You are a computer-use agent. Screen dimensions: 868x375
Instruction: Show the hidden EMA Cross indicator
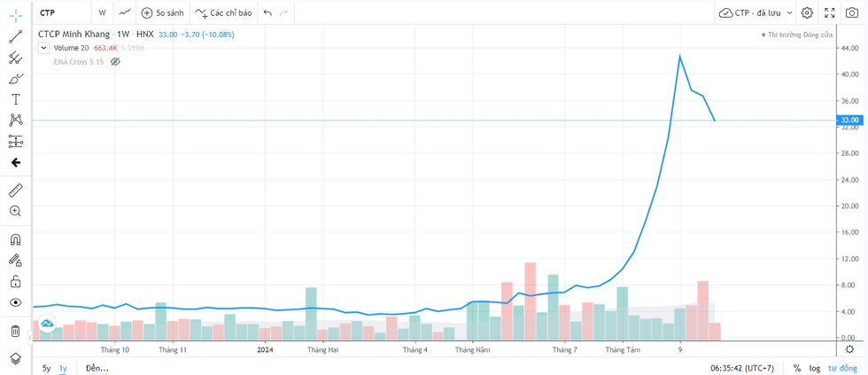115,62
